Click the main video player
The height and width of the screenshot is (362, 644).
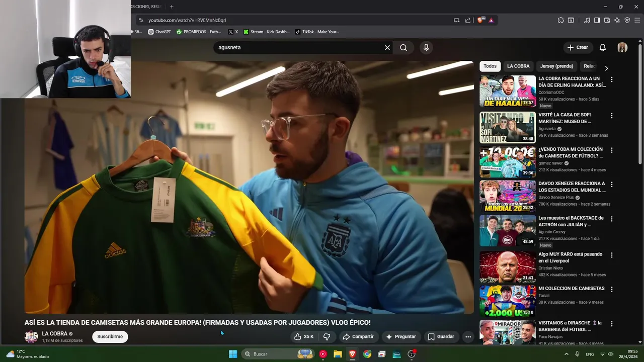pos(249,188)
